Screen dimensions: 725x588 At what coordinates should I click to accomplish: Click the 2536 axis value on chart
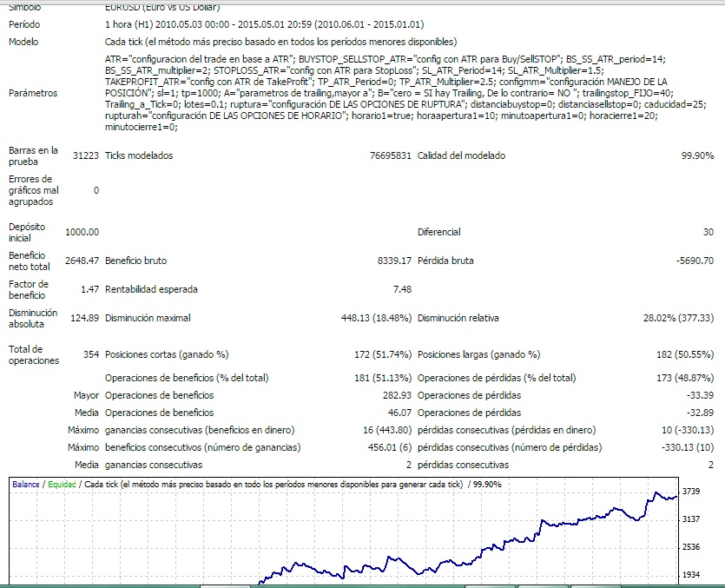pos(689,547)
